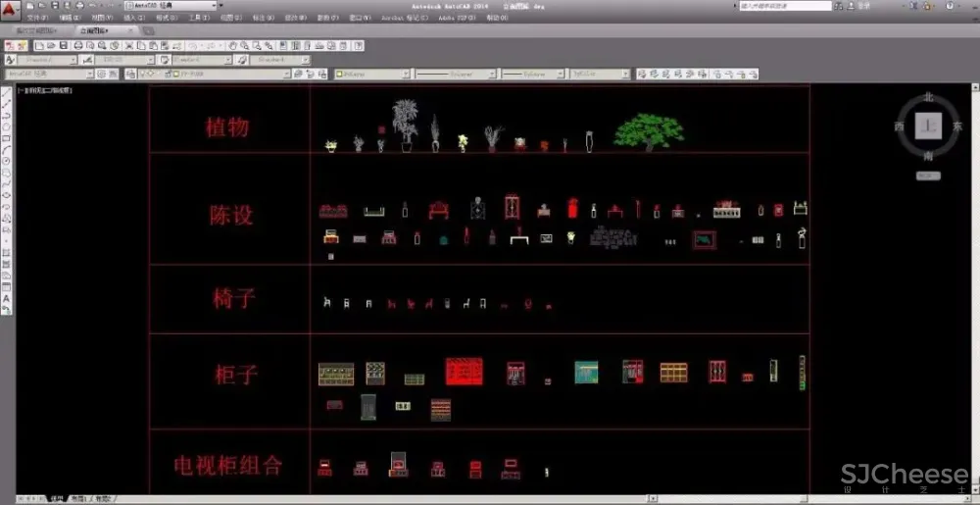Viewport: 980px width, 505px height.
Task: Select the Pan hand tool
Action: point(234,45)
